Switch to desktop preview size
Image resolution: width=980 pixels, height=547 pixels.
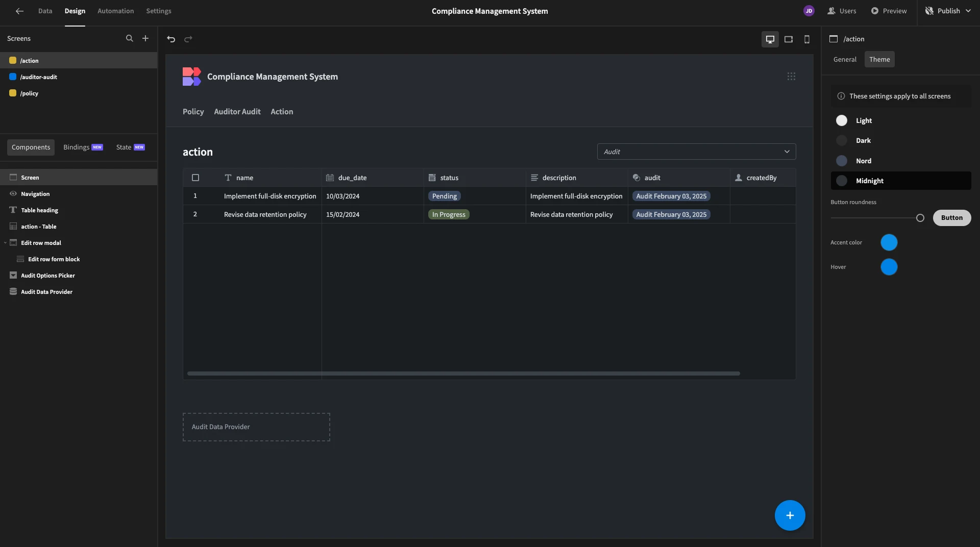click(770, 39)
